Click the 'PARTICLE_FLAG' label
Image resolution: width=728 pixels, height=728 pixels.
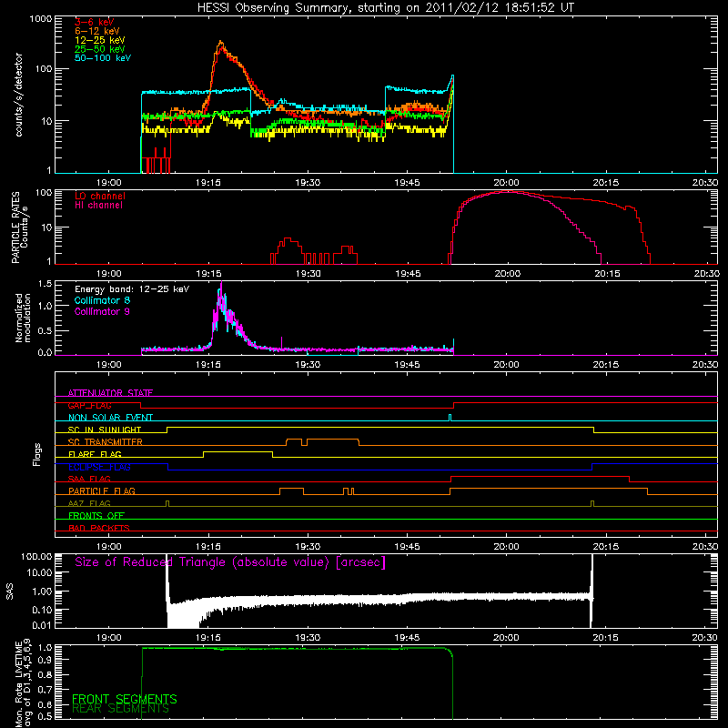coord(102,490)
